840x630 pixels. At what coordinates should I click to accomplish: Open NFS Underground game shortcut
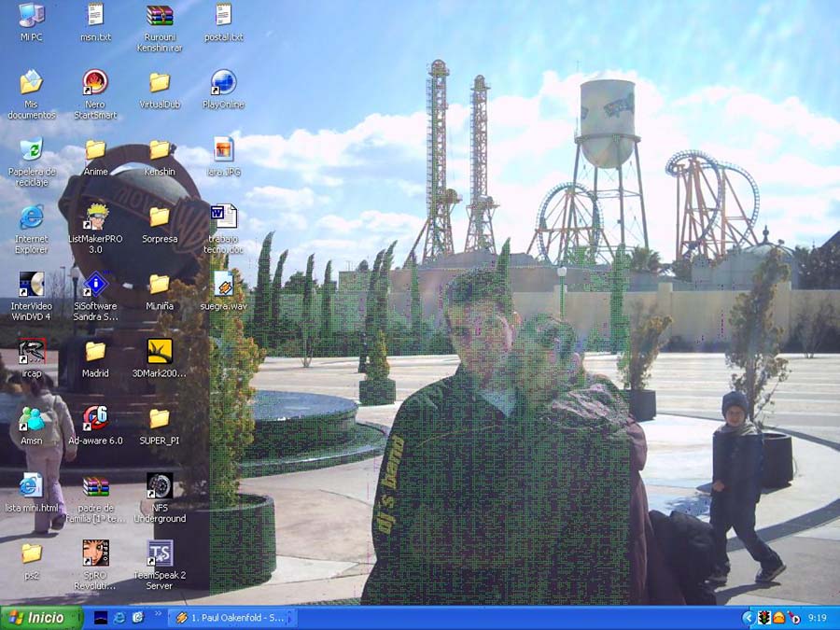pyautogui.click(x=160, y=486)
